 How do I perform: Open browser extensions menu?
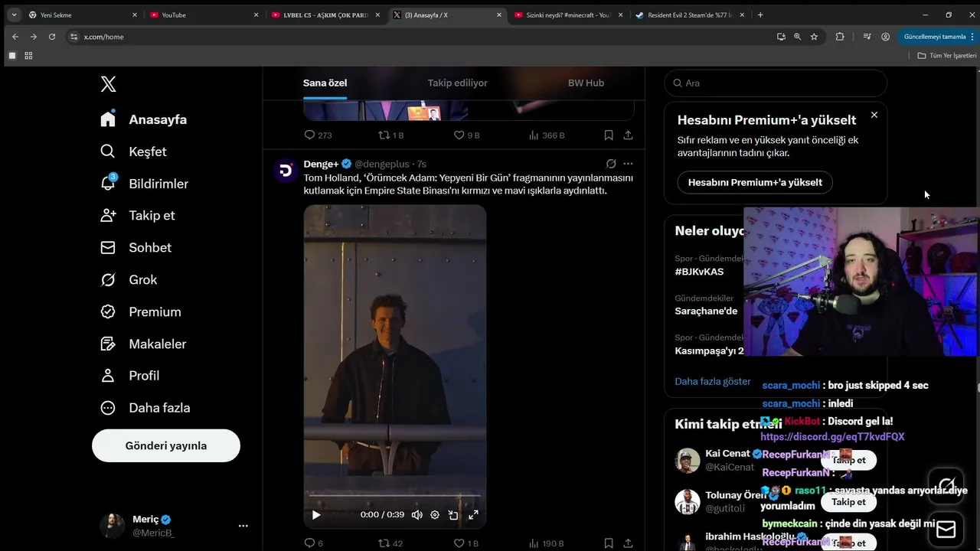(x=840, y=37)
